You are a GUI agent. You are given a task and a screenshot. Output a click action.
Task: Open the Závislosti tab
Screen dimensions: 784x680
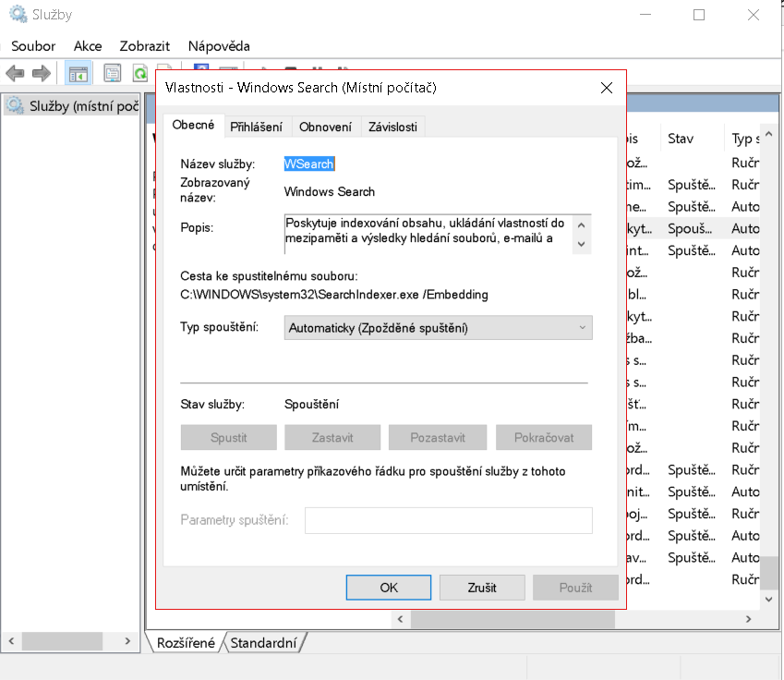(x=392, y=127)
